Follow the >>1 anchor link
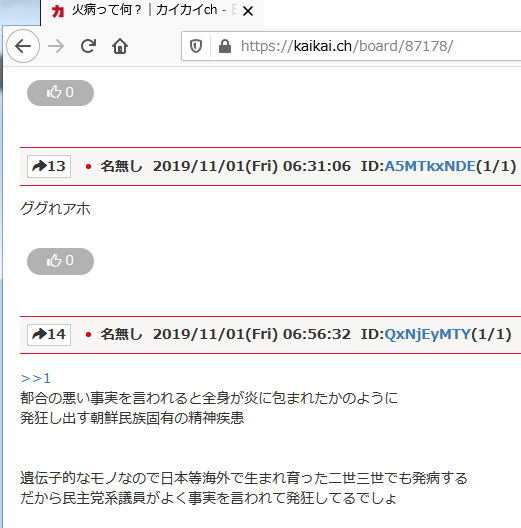This screenshot has width=521, height=528. 36,378
